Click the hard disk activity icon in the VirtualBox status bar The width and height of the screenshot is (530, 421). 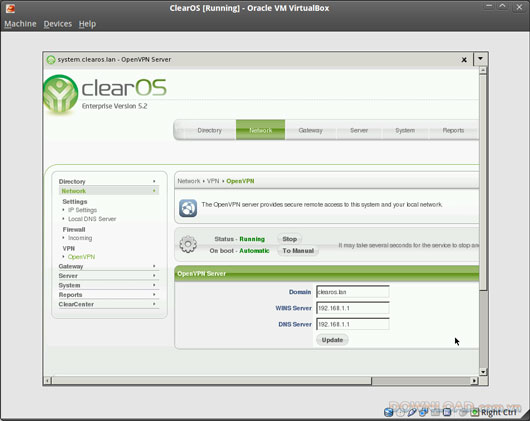pos(388,412)
